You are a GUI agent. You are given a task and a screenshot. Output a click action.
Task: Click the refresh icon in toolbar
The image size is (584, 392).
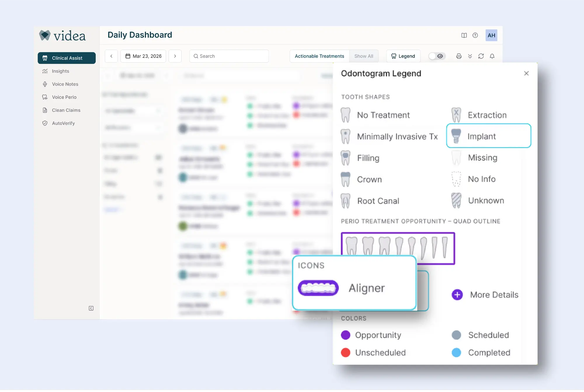pyautogui.click(x=481, y=56)
